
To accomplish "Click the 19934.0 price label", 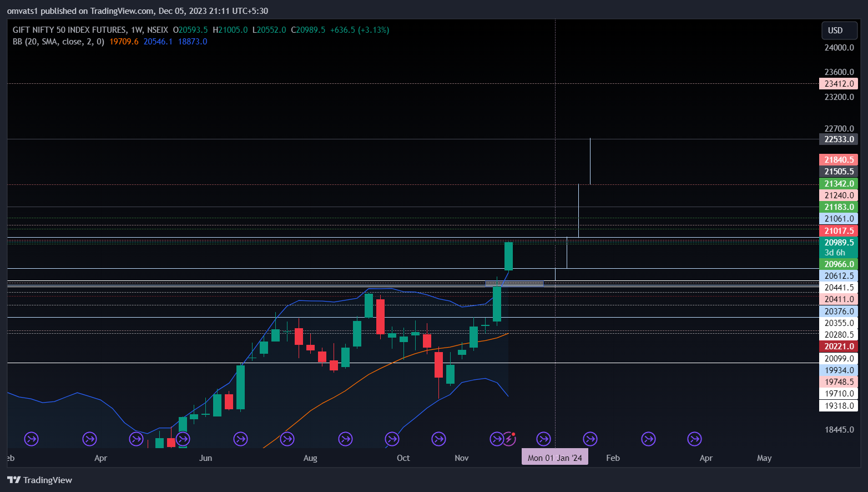I will pyautogui.click(x=839, y=370).
